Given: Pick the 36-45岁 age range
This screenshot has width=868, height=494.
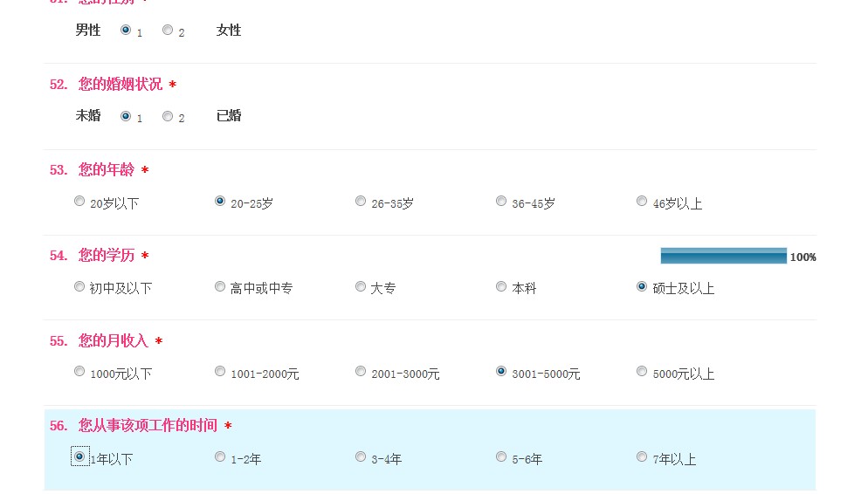Looking at the screenshot, I should point(501,201).
